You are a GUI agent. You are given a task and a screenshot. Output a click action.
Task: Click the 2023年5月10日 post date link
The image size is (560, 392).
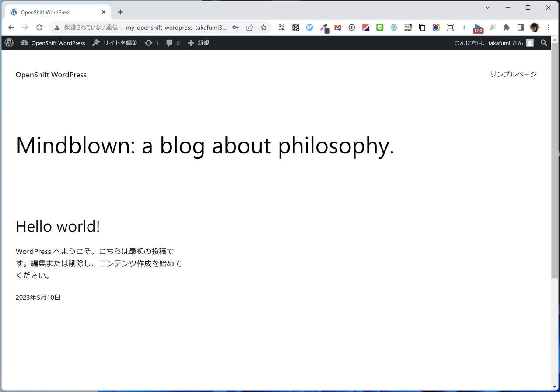click(38, 297)
